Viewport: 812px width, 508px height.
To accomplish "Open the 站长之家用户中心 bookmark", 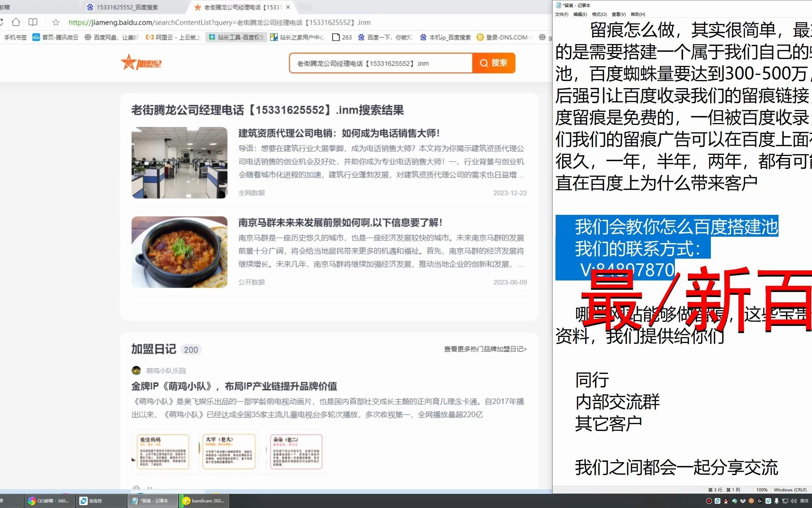I will (x=297, y=37).
